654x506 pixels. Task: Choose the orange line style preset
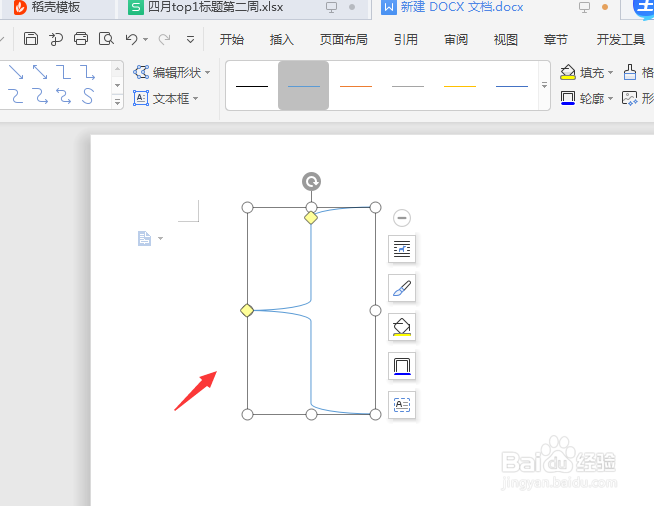(x=356, y=86)
